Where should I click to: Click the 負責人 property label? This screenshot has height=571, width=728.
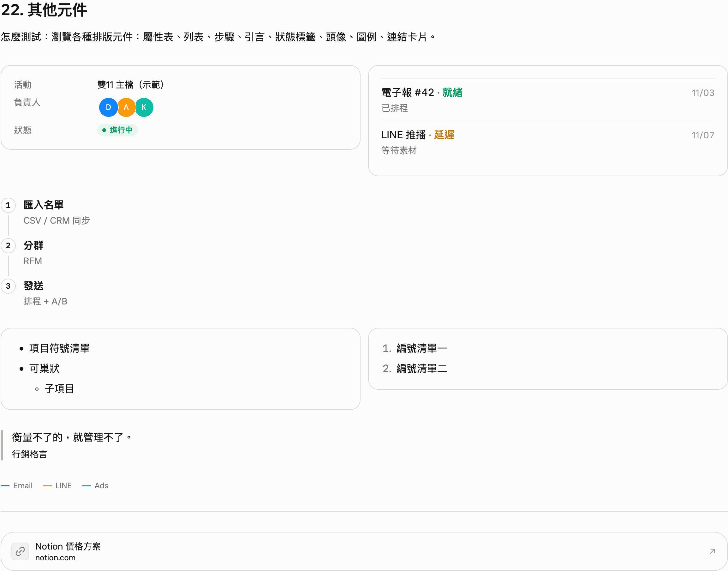pos(27,102)
